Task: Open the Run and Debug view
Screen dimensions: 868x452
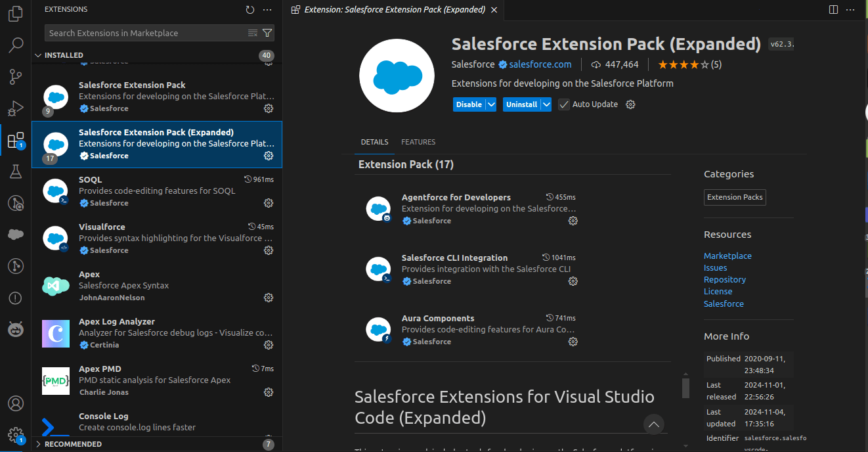Action: [x=14, y=109]
